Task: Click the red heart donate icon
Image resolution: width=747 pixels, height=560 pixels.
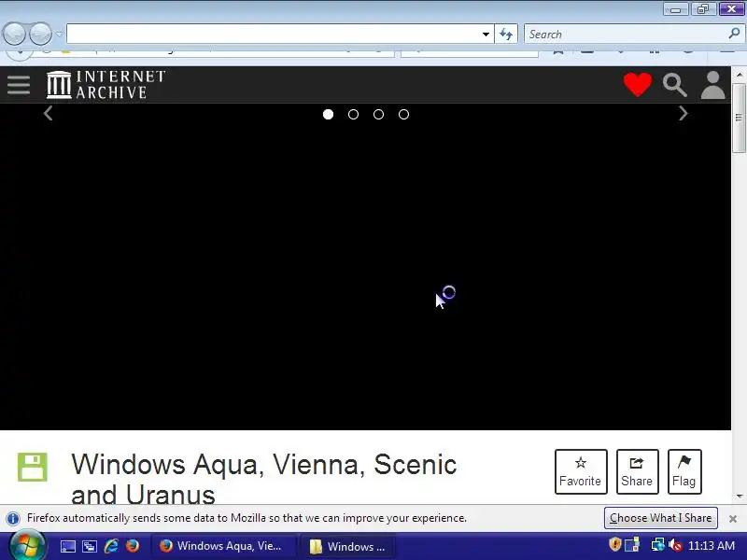Action: pos(638,85)
